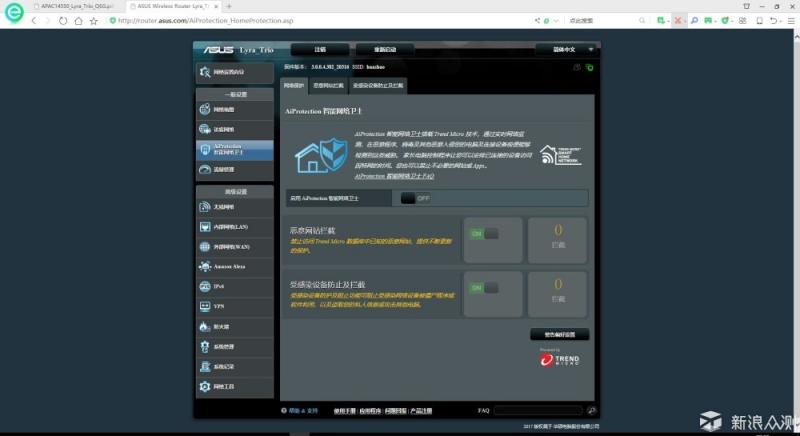Image resolution: width=800 pixels, height=436 pixels.
Task: Open Firewall flame icon in the sidebar
Action: pyautogui.click(x=205, y=326)
